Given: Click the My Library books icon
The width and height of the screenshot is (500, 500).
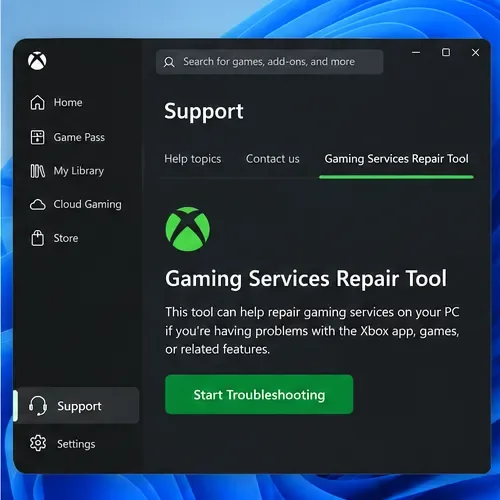Looking at the screenshot, I should (38, 171).
